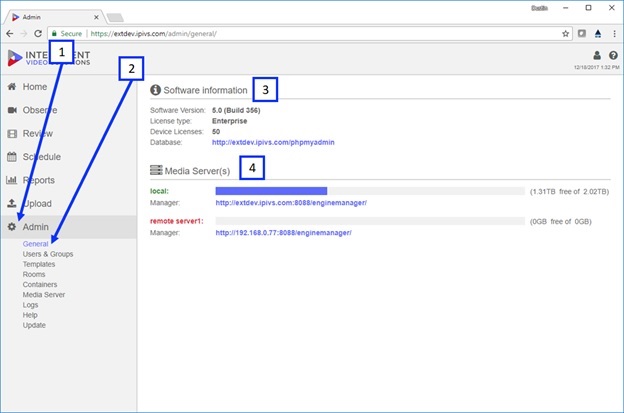
Task: Click the browser back arrow
Action: tap(10, 34)
